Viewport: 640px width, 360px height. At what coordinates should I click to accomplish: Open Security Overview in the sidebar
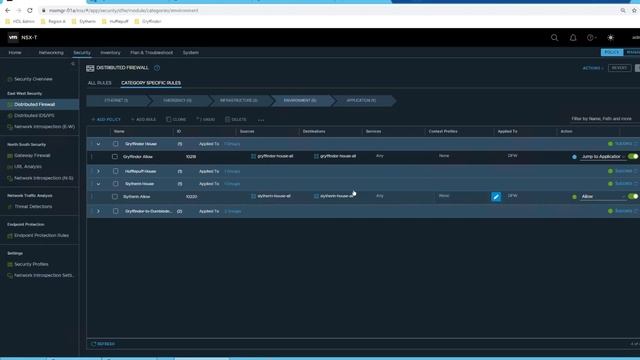click(33, 79)
